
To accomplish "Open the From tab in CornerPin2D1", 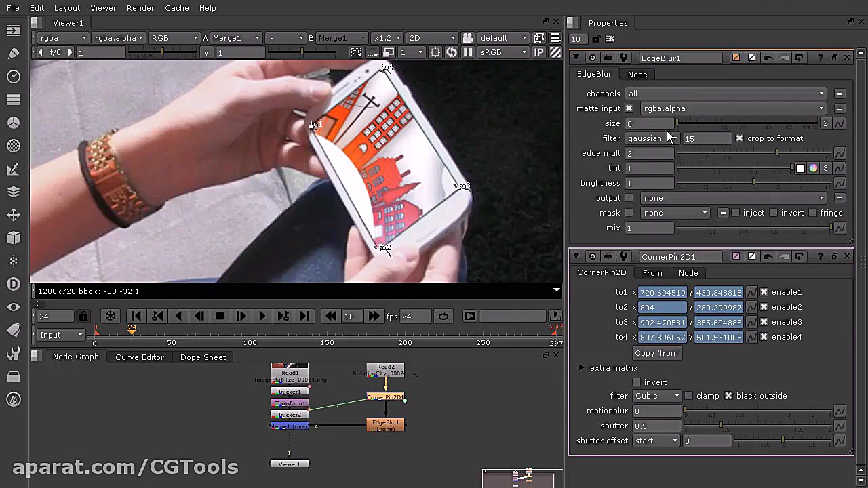I will (652, 273).
